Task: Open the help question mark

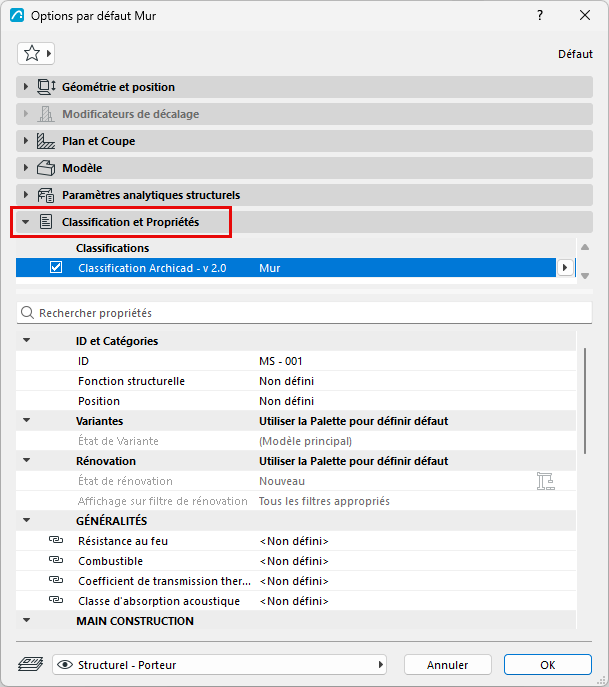Action: tap(540, 15)
